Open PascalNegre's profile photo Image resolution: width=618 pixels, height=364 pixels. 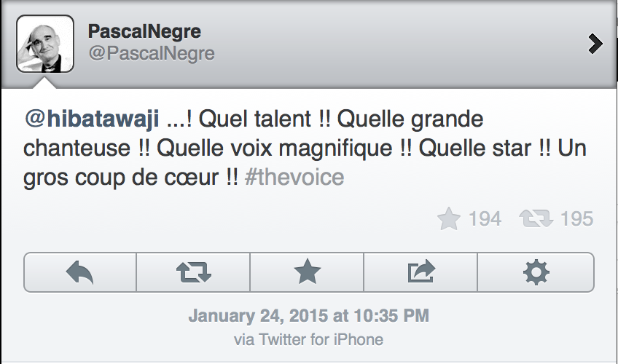(44, 44)
